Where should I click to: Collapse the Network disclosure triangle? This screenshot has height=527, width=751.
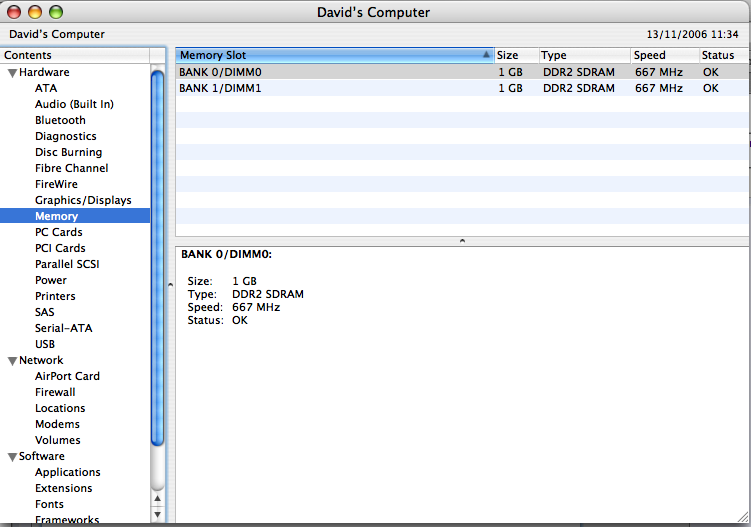click(12, 361)
